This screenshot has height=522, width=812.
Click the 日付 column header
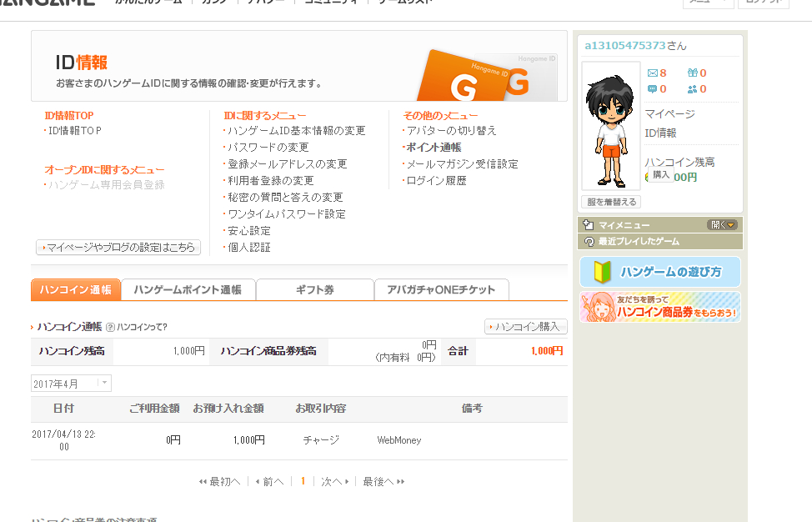click(x=63, y=409)
